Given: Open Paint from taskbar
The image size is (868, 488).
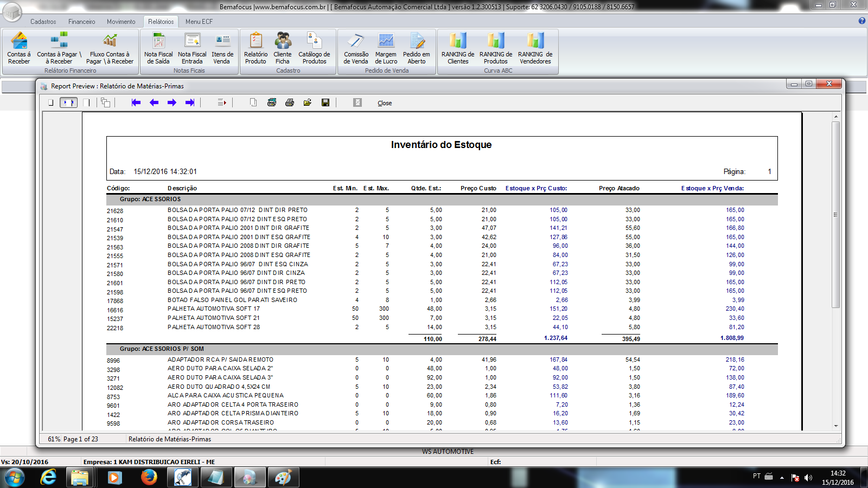Looking at the screenshot, I should tap(283, 478).
